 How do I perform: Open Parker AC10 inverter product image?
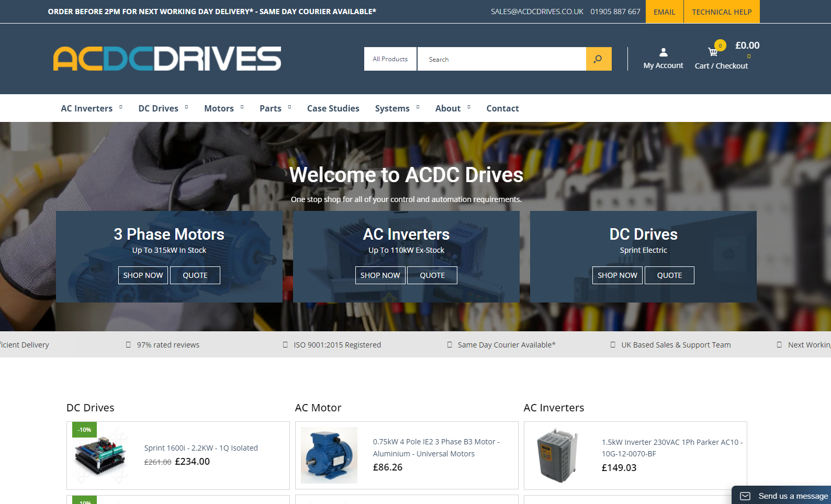click(558, 455)
